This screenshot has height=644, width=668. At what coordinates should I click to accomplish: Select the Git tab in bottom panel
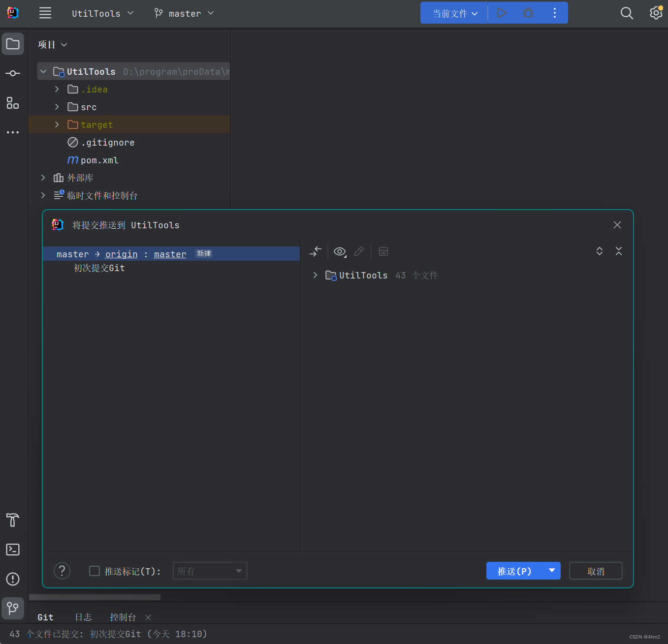point(45,617)
